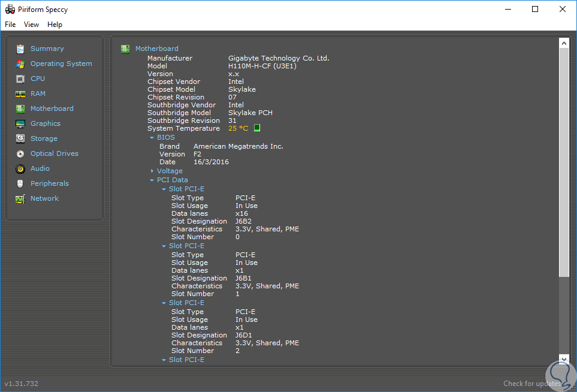Click the Storage hard drive icon
Viewport: 577px width, 392px height.
click(20, 139)
